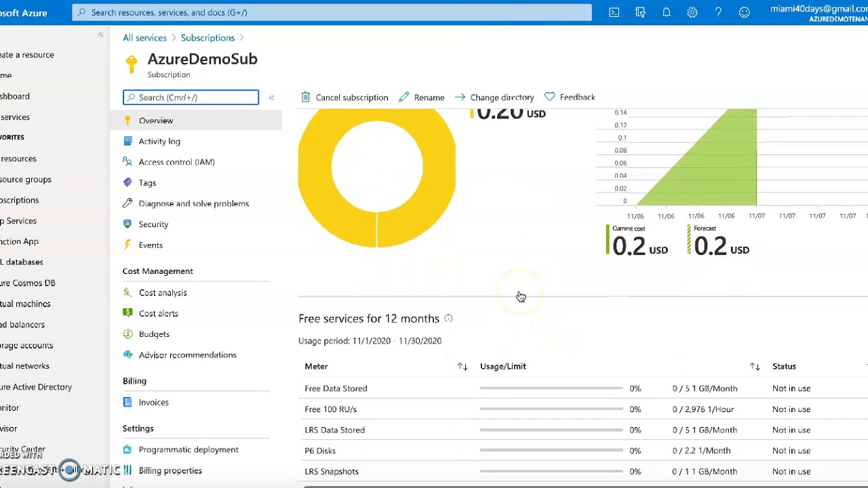Screen dimensions: 868x488
Task: Focus the Search resources, services, and docs box
Action: click(x=332, y=12)
